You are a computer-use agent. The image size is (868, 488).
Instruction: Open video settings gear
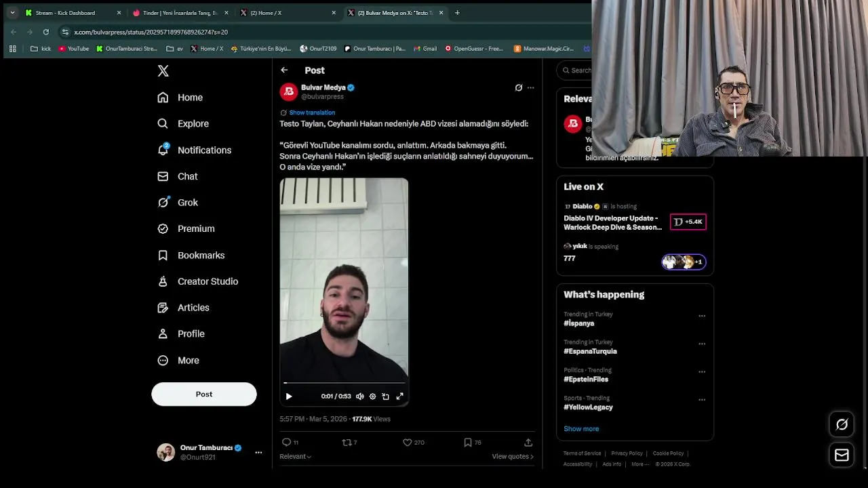372,396
